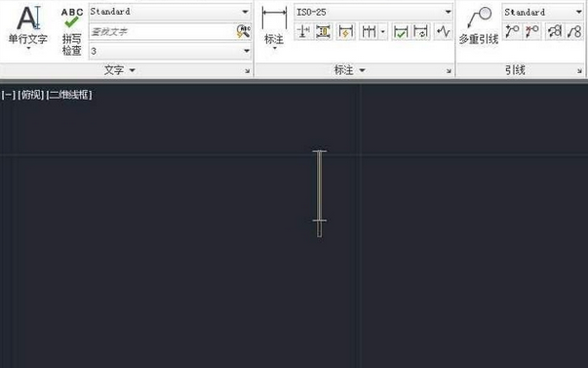
Task: Click the find text search icon
Action: [244, 31]
